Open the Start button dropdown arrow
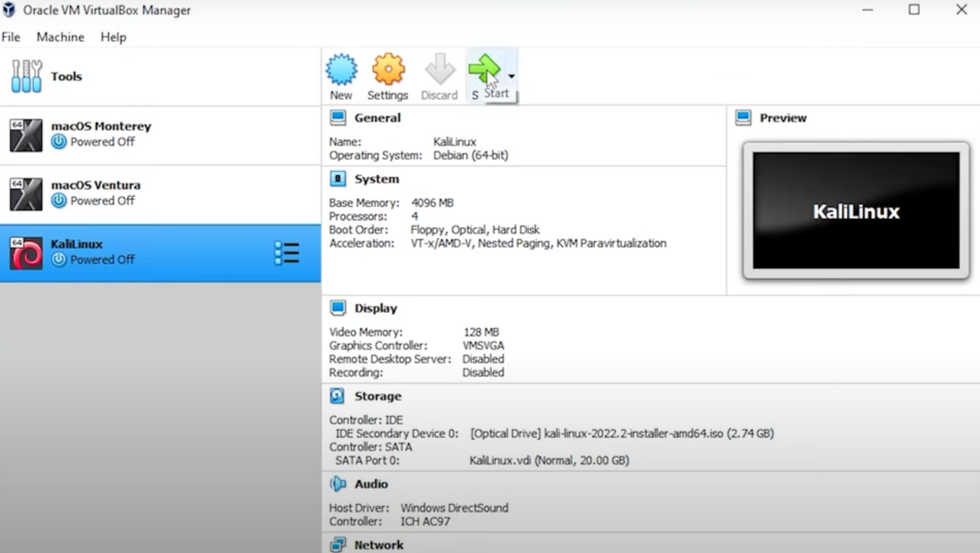The image size is (980, 553). point(511,77)
